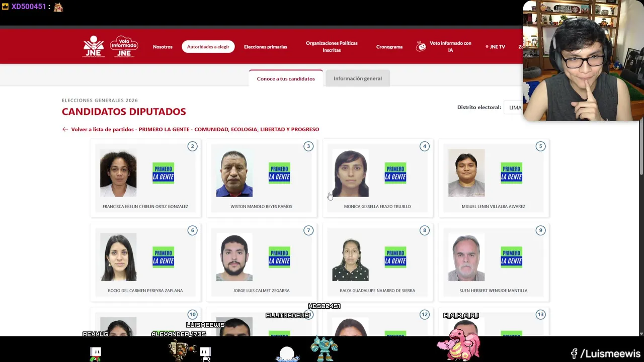Click Primero La Gente logo on Jorge Calmet card
The image size is (644, 362).
[279, 257]
